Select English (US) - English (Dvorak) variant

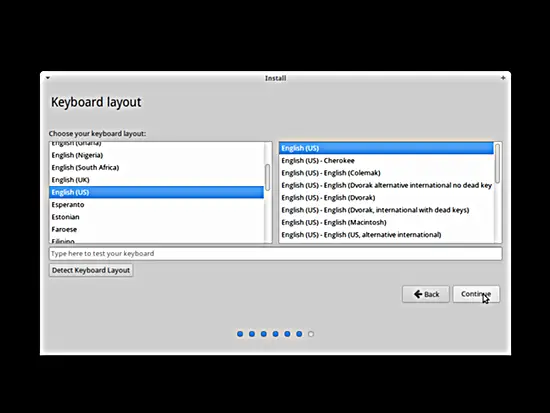386,198
